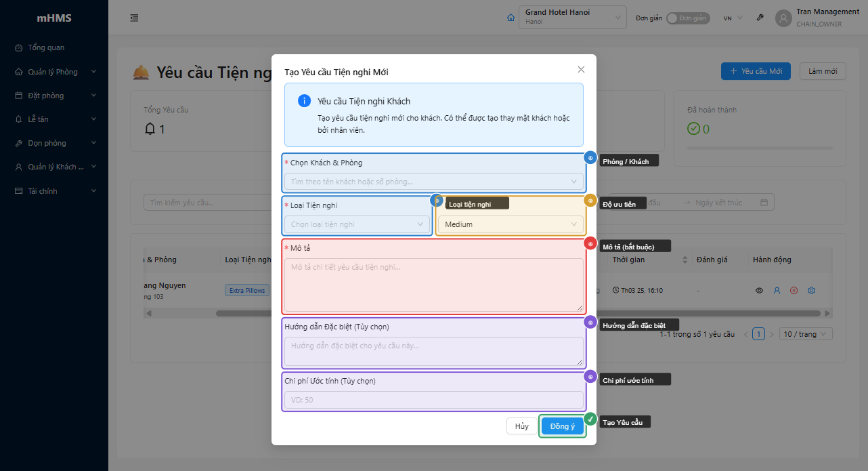Click the key icon in the top header
The height and width of the screenshot is (471, 868).
(760, 18)
